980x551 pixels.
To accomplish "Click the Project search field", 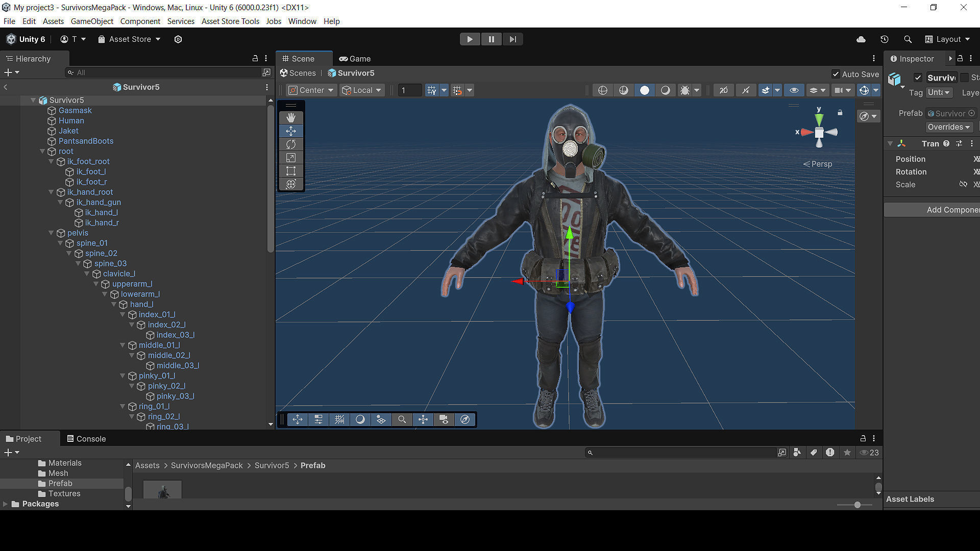I will tap(681, 453).
